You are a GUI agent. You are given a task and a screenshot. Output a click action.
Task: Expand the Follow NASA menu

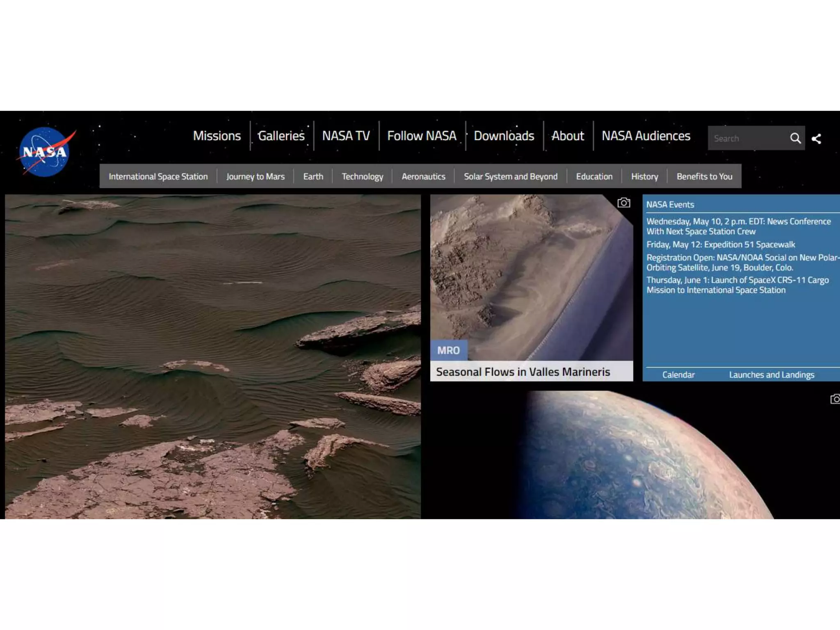422,136
